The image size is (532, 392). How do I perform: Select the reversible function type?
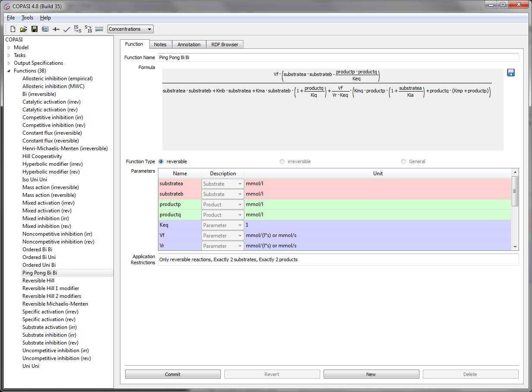tap(161, 161)
